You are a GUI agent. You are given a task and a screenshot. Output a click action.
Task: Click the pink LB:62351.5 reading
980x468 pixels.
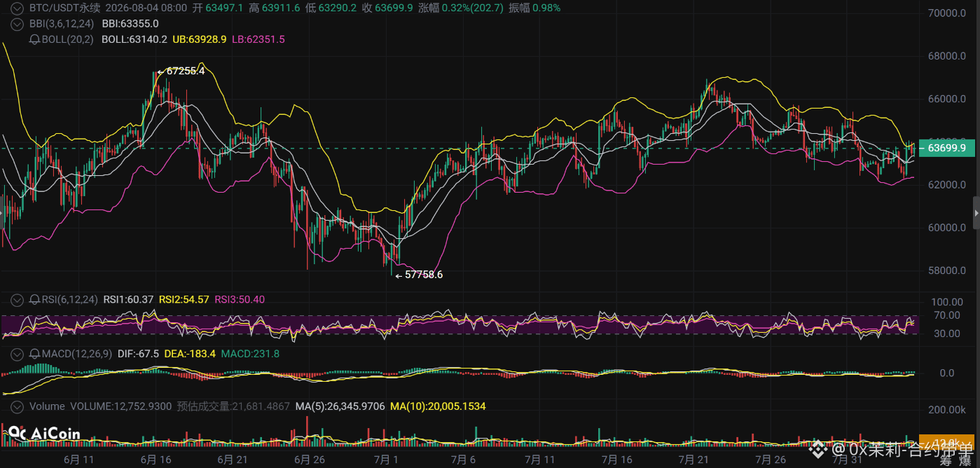point(258,40)
